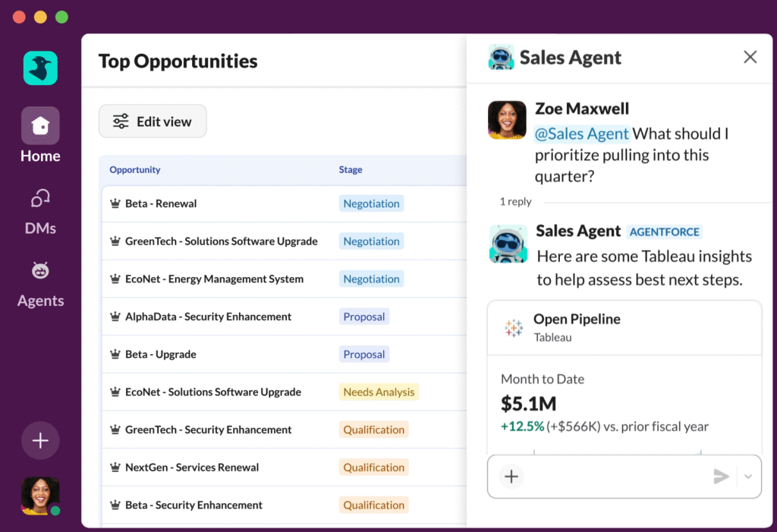Click inside the message input field

(x=615, y=477)
